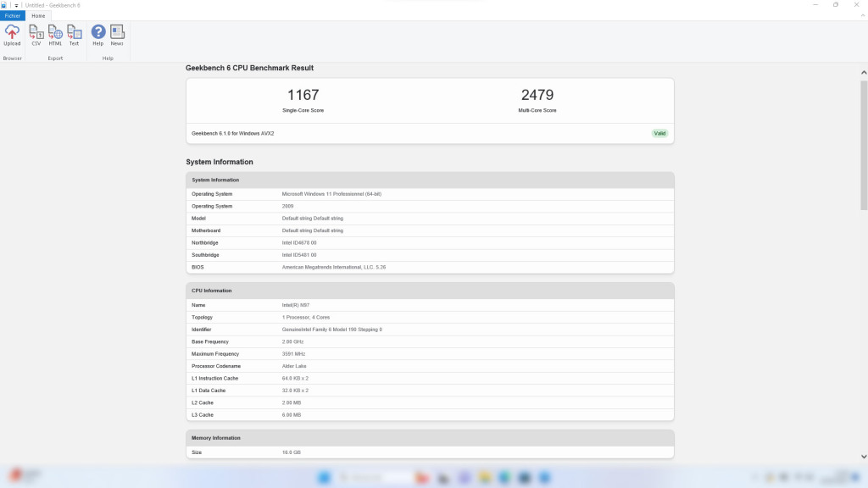This screenshot has height=488, width=868.
Task: Click the taskbar search box
Action: pos(376,477)
